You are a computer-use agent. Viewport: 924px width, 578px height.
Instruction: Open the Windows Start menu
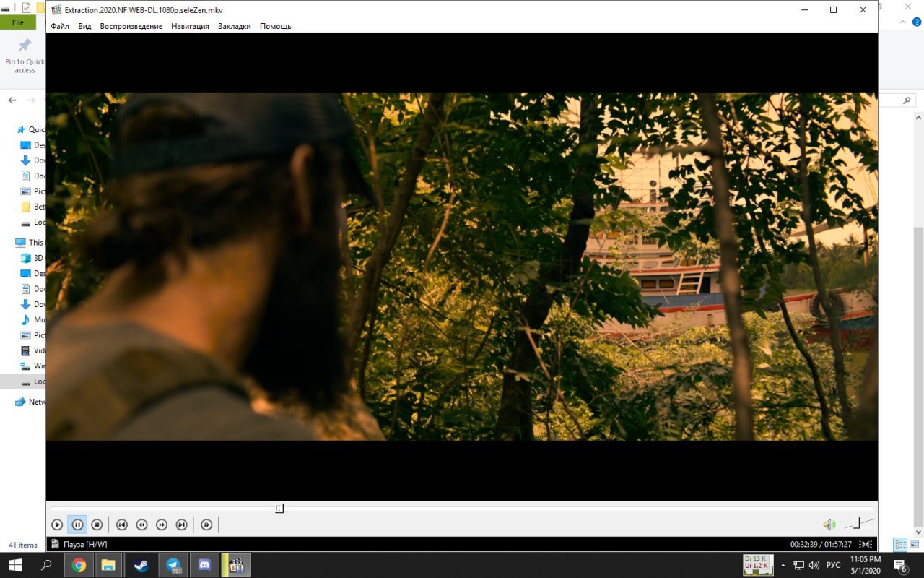pos(14,565)
